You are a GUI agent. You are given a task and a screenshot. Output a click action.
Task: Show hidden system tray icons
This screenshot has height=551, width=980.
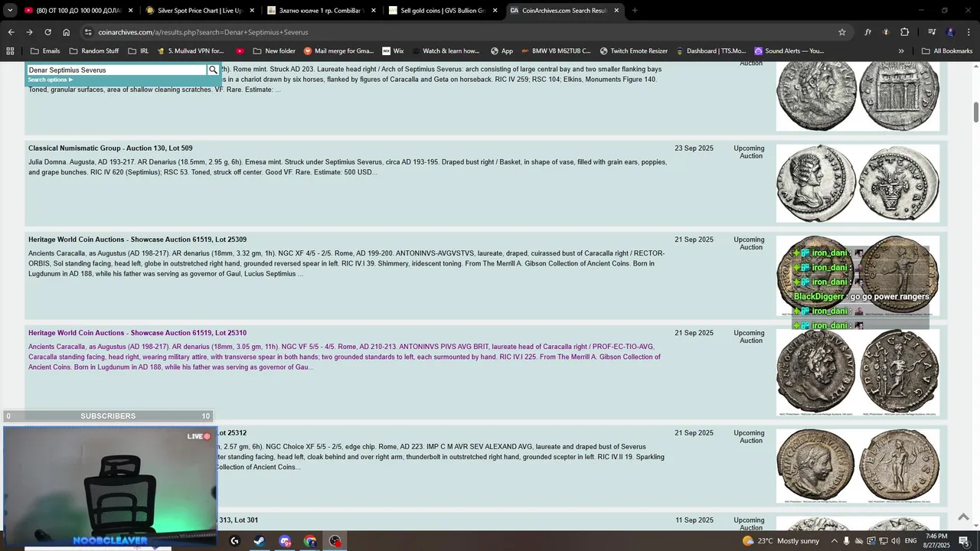tap(834, 541)
